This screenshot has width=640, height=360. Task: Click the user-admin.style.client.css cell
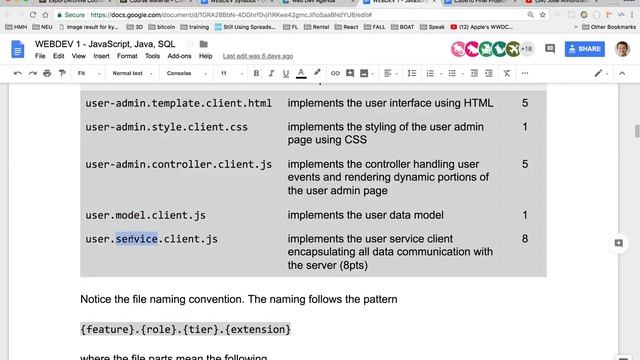[167, 127]
